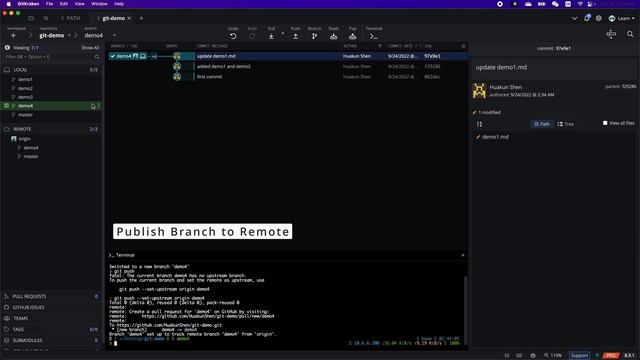The image size is (640, 360).
Task: Click the PRO badge in the status bar
Action: [x=611, y=356]
